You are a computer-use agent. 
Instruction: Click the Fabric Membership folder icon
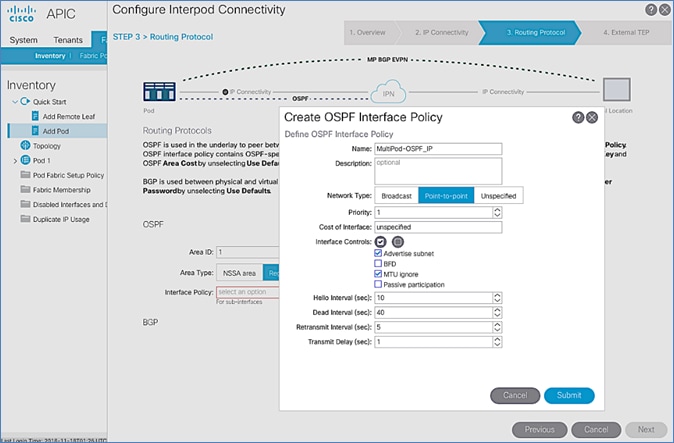[25, 189]
